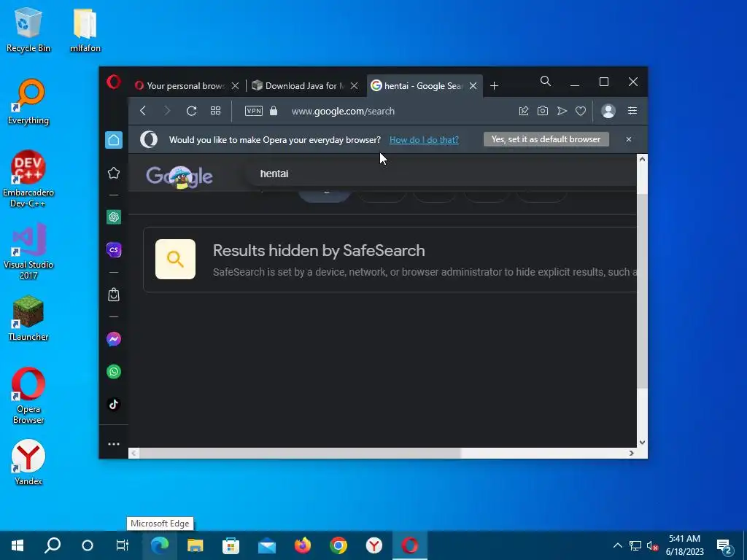This screenshot has width=747, height=560.
Task: Open File Explorer from taskbar
Action: point(196,545)
